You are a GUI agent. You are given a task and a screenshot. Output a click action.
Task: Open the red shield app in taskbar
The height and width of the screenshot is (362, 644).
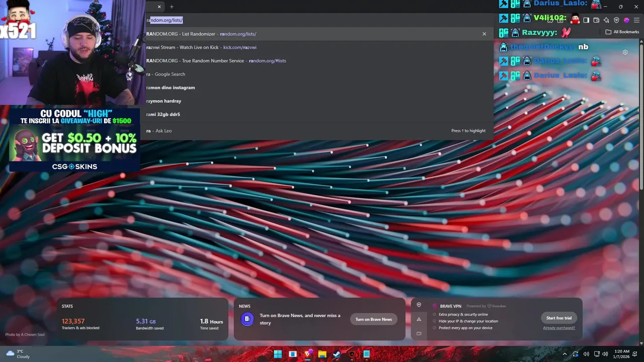(352, 354)
